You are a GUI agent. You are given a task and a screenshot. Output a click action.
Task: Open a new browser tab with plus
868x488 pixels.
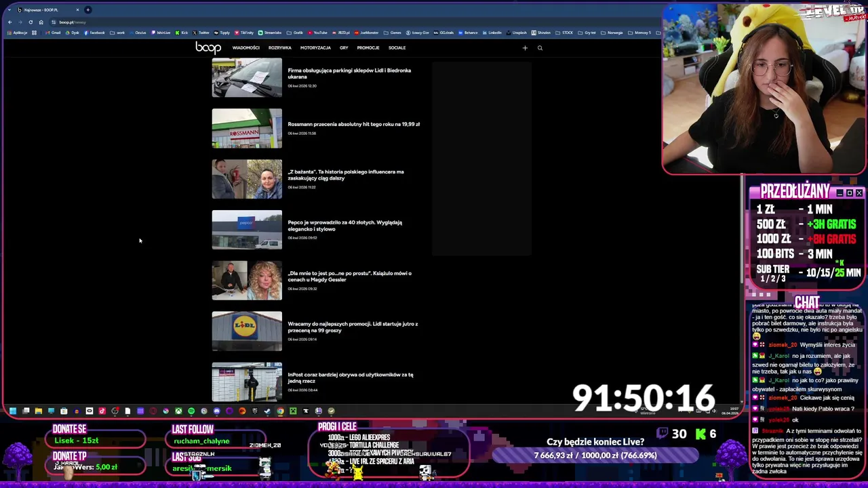pos(88,9)
